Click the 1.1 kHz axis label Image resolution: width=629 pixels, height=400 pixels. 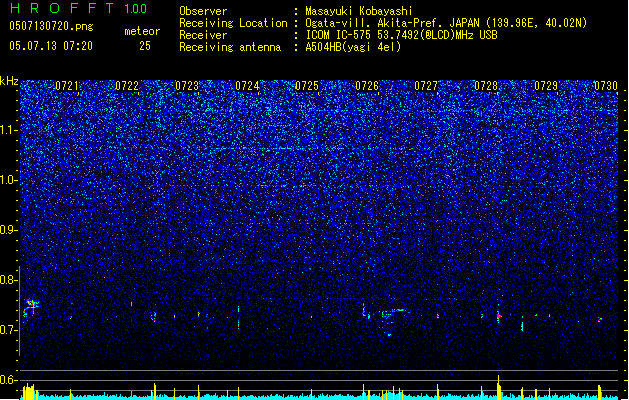pyautogui.click(x=8, y=130)
